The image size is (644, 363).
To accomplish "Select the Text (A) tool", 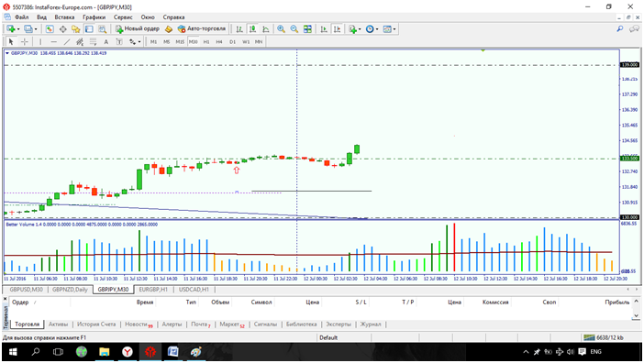I will click(x=106, y=42).
